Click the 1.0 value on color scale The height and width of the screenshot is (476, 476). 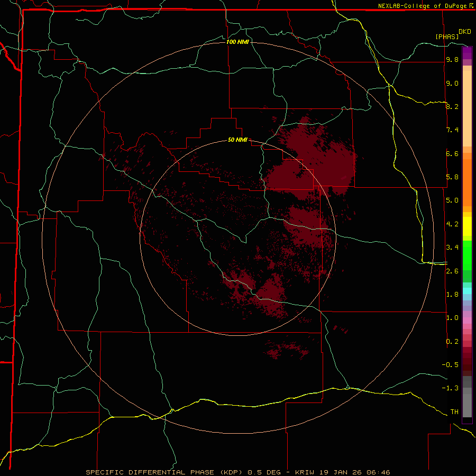click(x=452, y=318)
